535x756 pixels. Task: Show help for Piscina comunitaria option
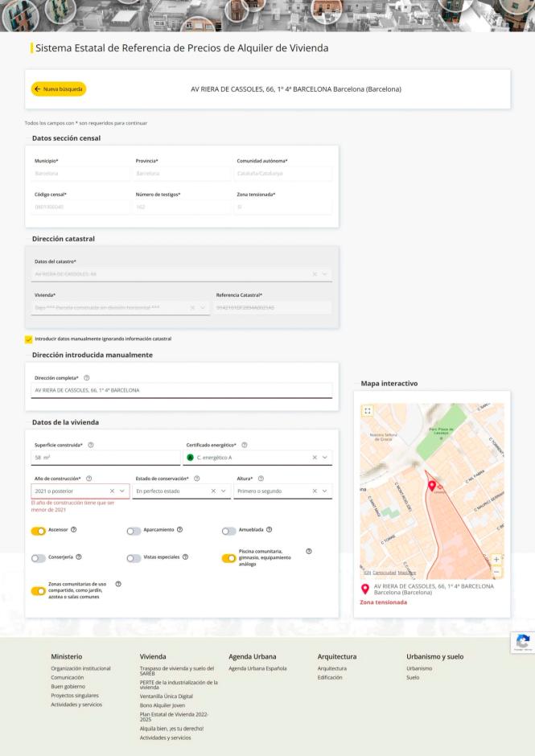coord(309,551)
